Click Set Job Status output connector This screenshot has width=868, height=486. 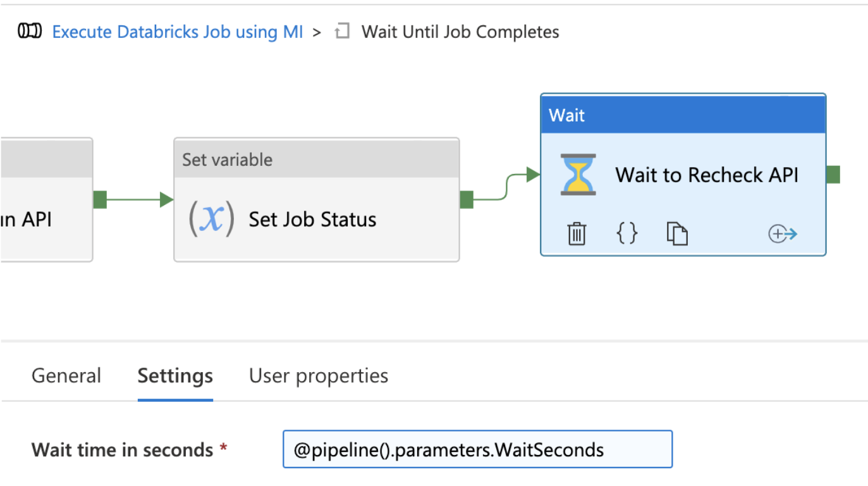tap(467, 200)
